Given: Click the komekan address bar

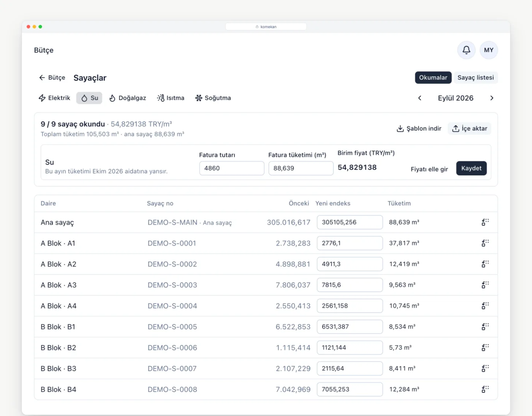Looking at the screenshot, I should pos(266,27).
